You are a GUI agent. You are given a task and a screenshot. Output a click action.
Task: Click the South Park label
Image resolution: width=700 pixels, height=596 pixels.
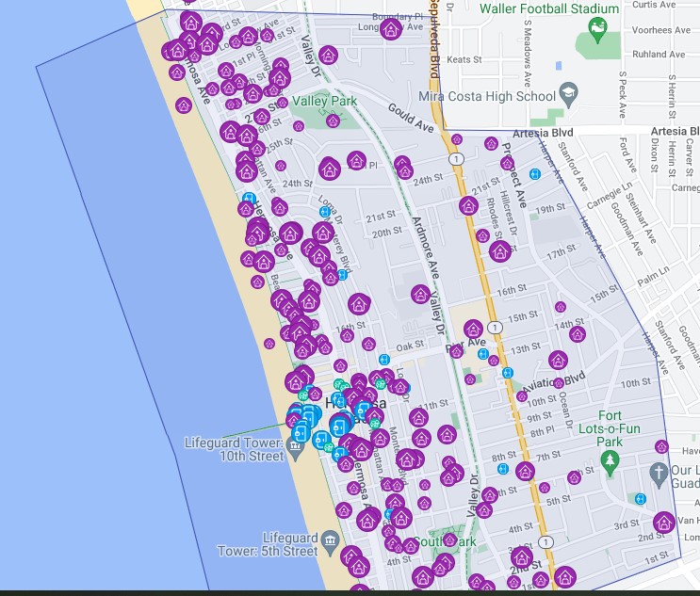[444, 541]
